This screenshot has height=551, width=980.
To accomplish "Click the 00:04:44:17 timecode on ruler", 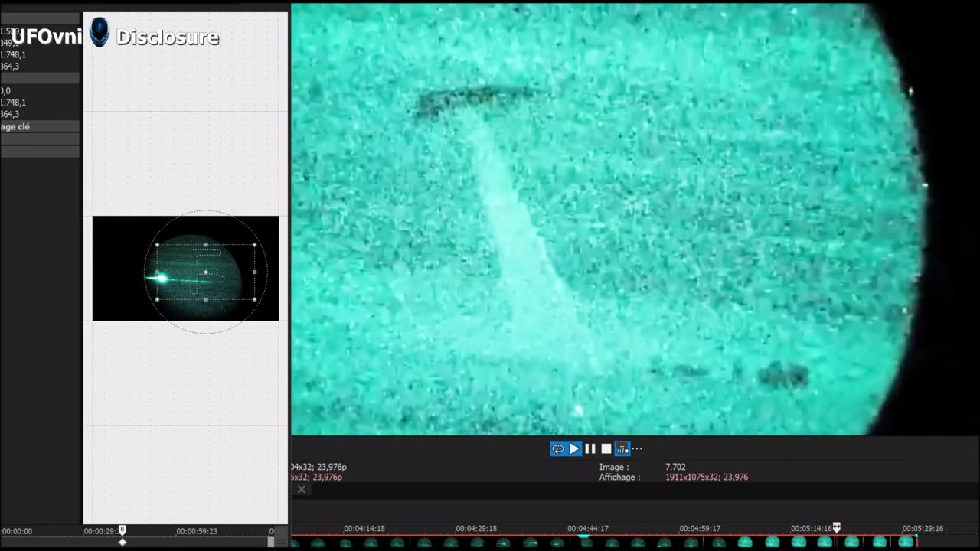I will click(588, 528).
